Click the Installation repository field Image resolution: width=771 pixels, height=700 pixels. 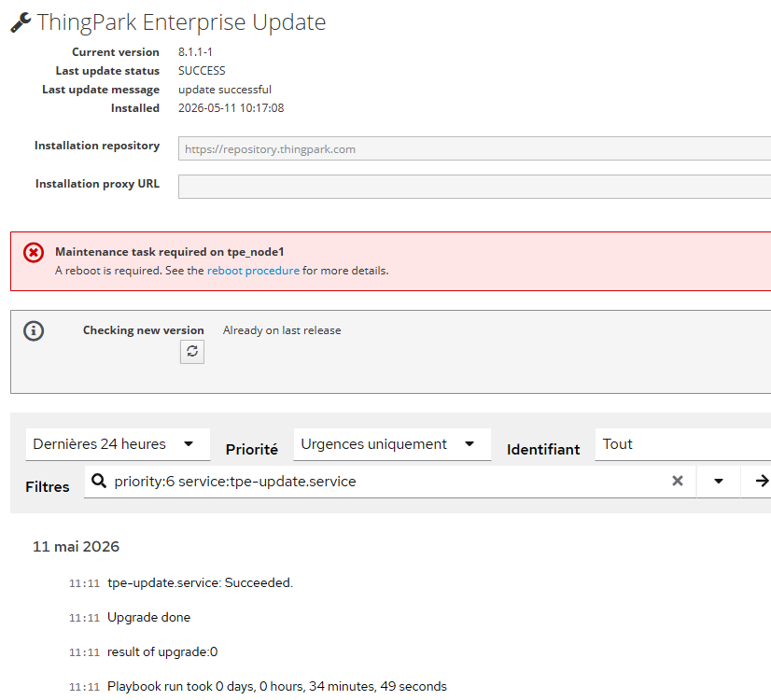[474, 149]
